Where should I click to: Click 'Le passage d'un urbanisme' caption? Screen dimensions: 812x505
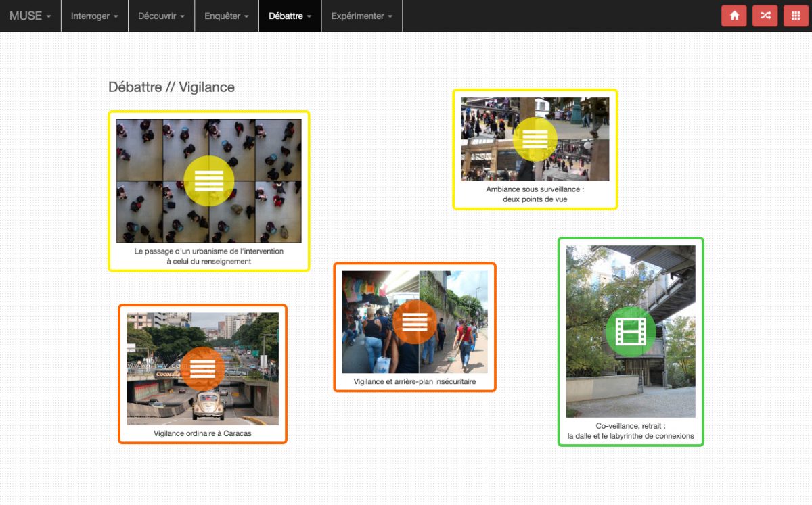(208, 256)
